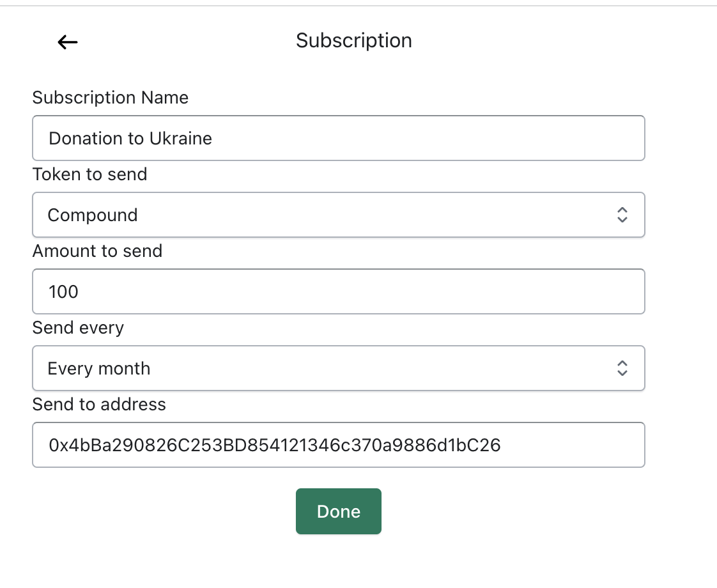Click the Done button
The image size is (717, 588).
(x=338, y=511)
